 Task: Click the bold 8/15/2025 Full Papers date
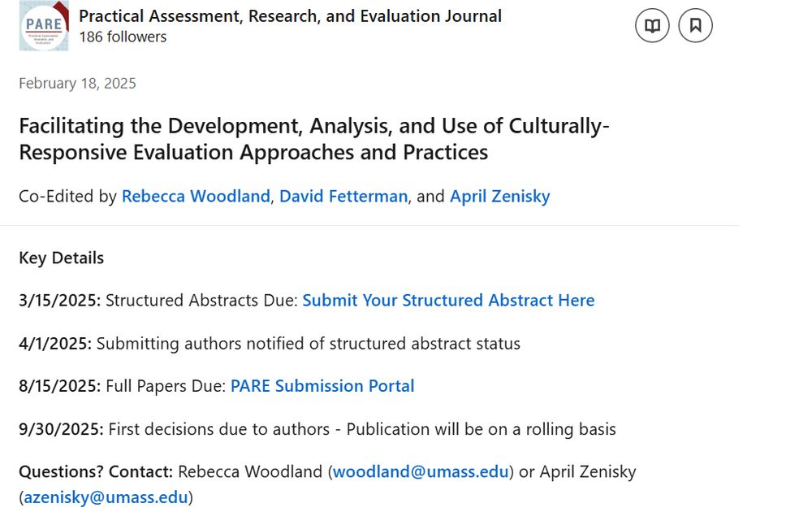(x=59, y=386)
